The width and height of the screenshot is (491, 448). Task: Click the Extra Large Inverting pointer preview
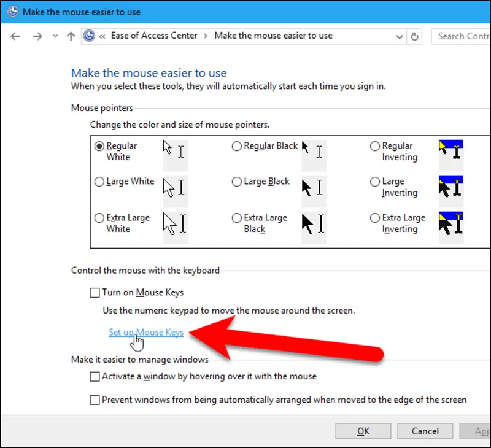click(x=451, y=228)
